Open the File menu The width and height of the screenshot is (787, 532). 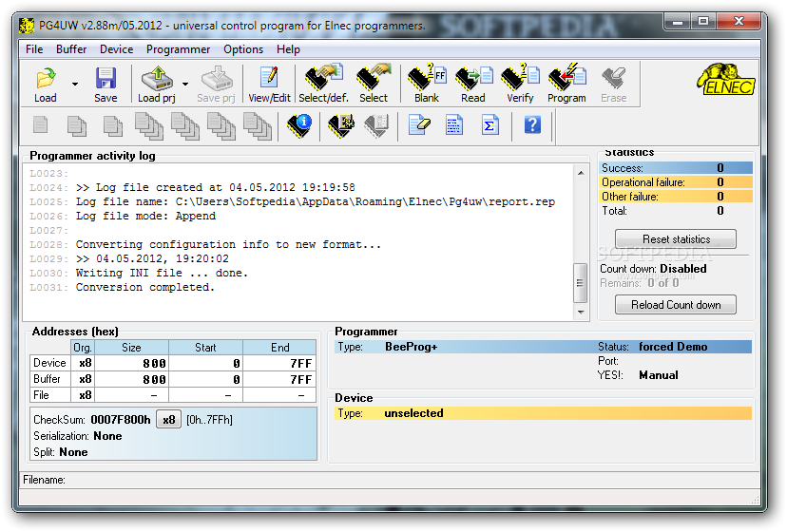click(34, 49)
